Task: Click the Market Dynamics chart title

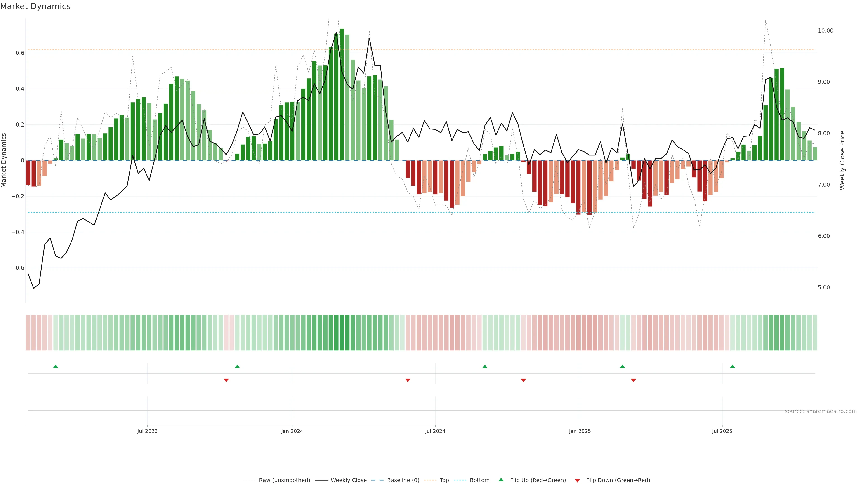Action: 35,6
